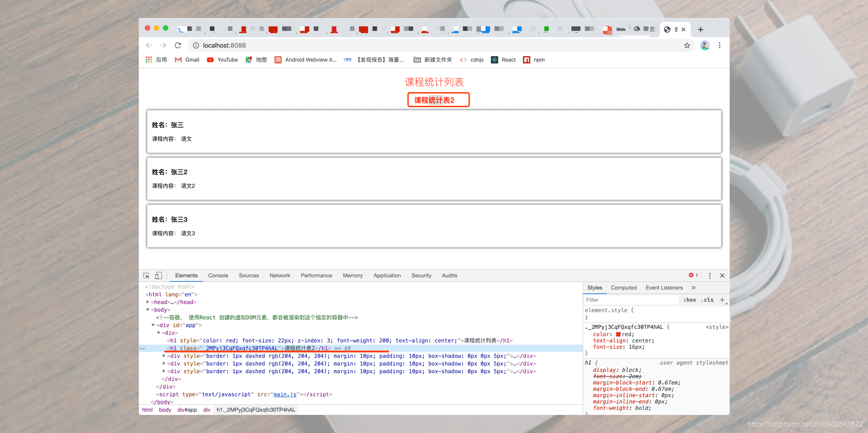This screenshot has height=433, width=868.
Task: Go forward in browser history
Action: (x=163, y=45)
